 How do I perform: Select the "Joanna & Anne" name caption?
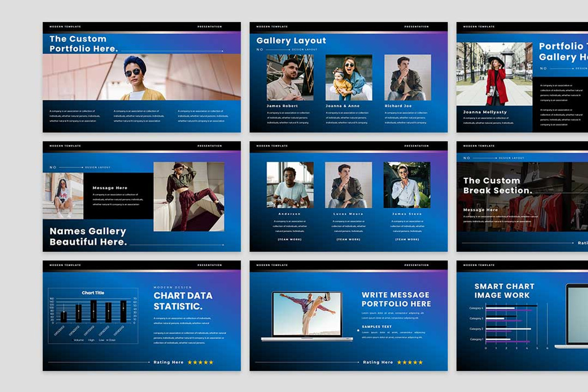tap(343, 106)
